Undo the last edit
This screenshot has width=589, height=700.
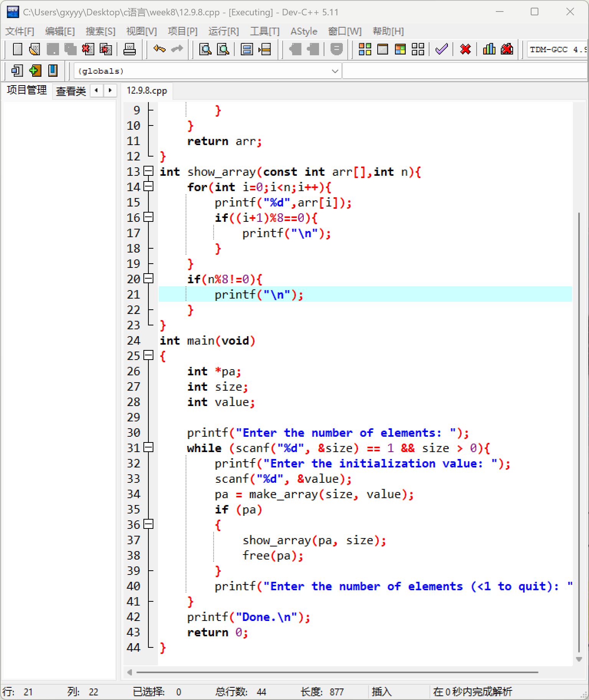point(159,49)
